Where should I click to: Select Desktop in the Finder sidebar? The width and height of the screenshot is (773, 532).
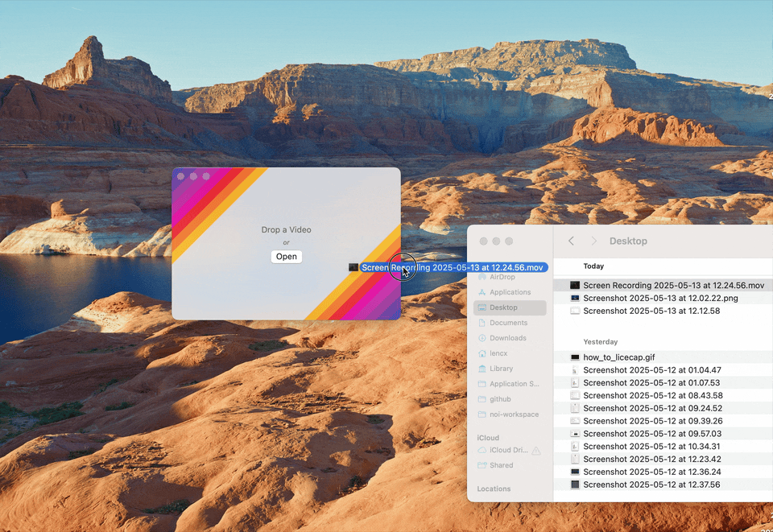[510, 307]
